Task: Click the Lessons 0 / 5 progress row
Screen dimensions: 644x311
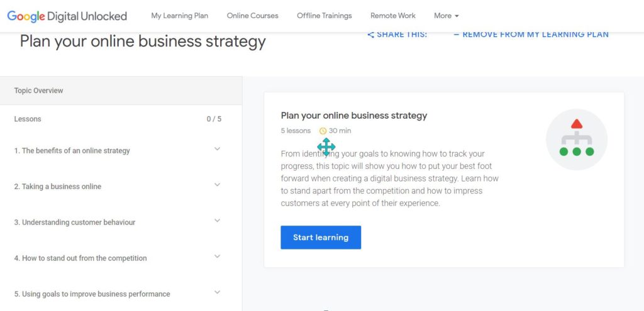Action: coord(121,119)
